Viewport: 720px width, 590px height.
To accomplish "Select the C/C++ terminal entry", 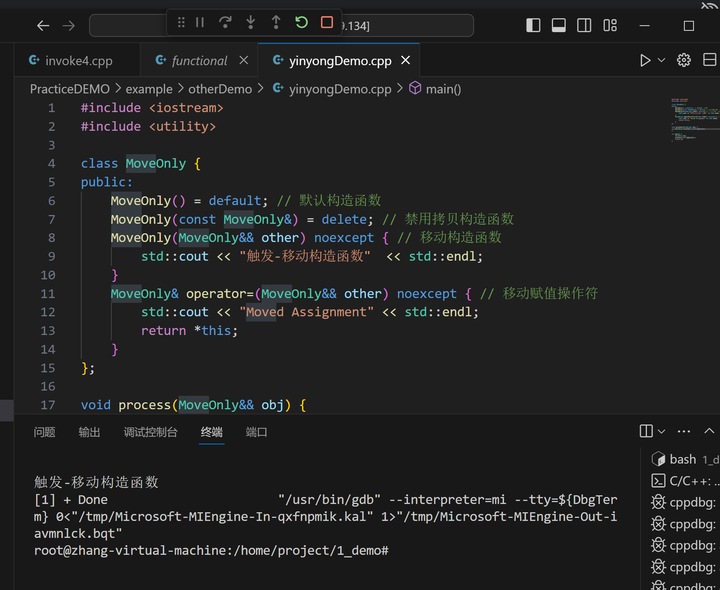I will pos(684,481).
